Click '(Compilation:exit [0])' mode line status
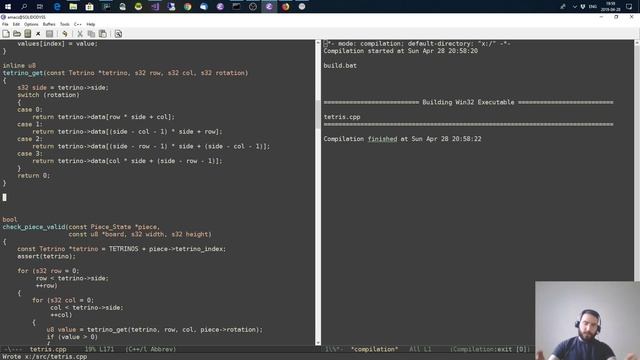 pyautogui.click(x=489, y=349)
